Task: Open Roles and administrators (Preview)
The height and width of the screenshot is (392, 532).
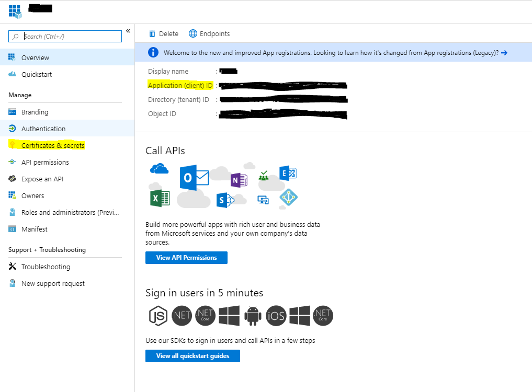Action: point(70,212)
